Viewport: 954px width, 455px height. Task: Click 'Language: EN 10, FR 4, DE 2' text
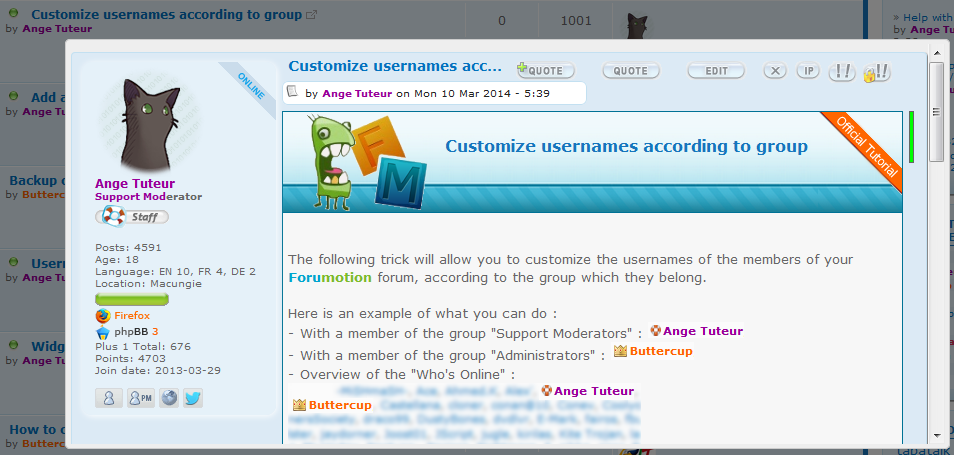click(175, 271)
